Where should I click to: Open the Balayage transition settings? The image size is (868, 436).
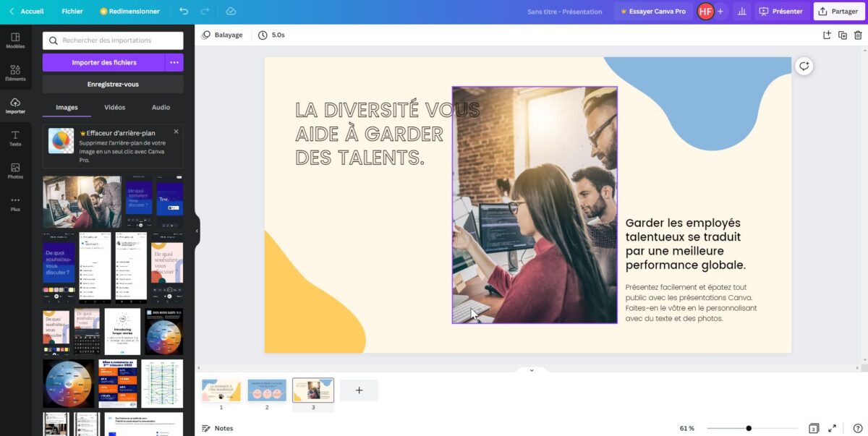click(x=223, y=34)
